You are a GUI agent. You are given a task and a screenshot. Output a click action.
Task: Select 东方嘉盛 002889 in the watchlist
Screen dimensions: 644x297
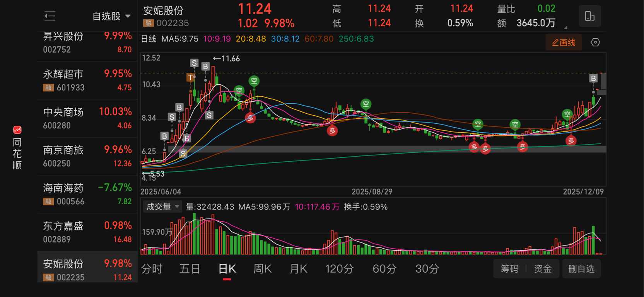(x=87, y=232)
